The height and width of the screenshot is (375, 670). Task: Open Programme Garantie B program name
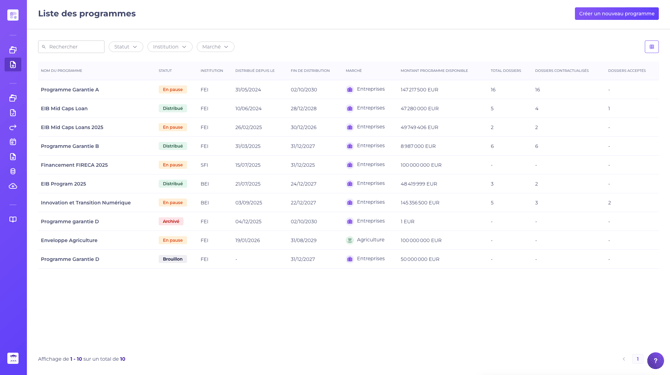[x=70, y=146]
